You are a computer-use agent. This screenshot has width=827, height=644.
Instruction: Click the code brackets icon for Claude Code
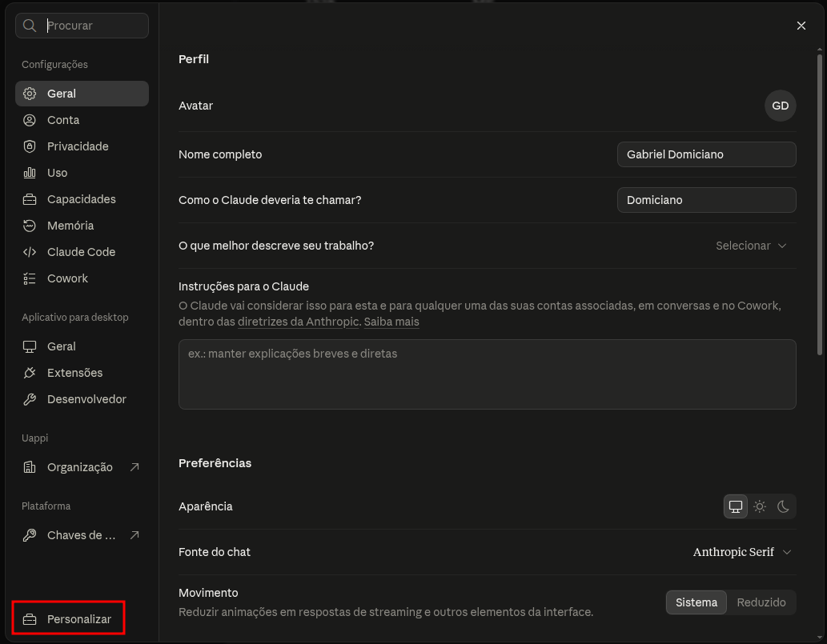click(x=30, y=252)
